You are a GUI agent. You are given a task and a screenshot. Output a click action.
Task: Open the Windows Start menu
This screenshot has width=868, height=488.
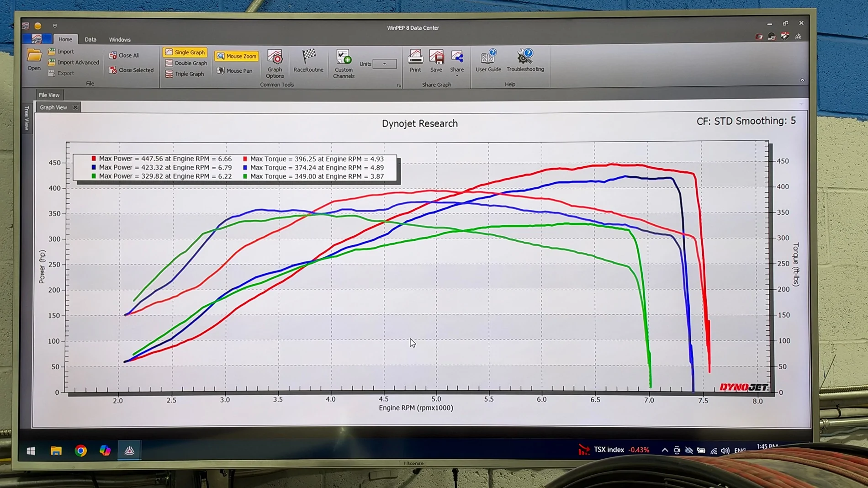tap(31, 451)
